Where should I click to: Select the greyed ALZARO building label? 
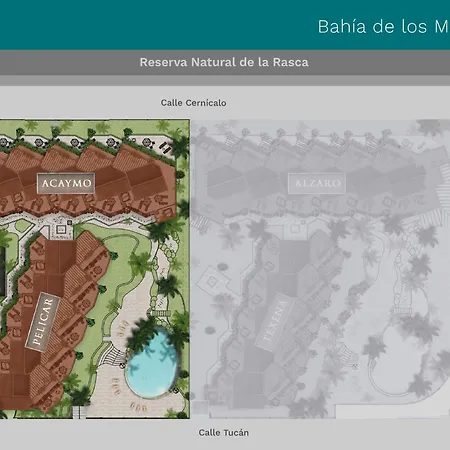click(x=317, y=183)
